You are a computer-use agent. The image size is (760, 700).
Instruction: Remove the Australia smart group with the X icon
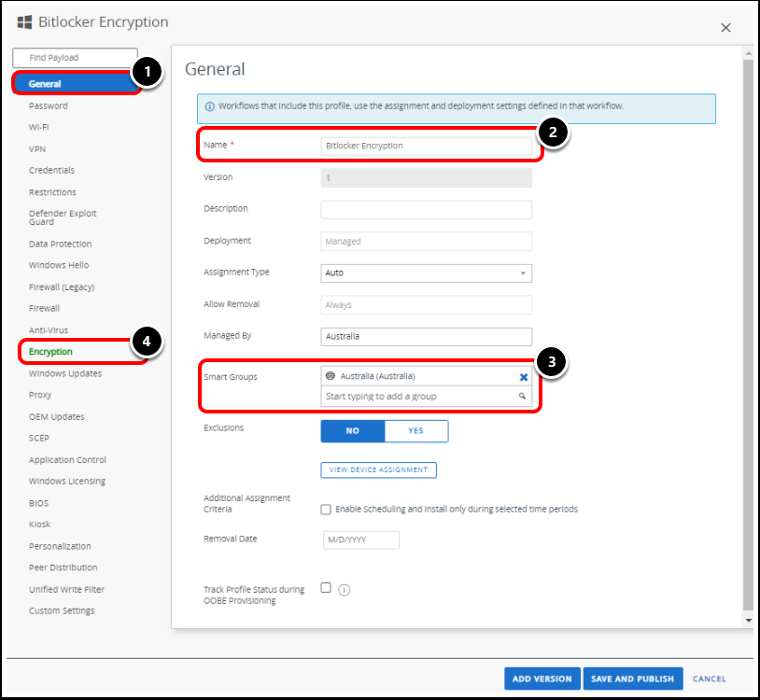coord(521,376)
